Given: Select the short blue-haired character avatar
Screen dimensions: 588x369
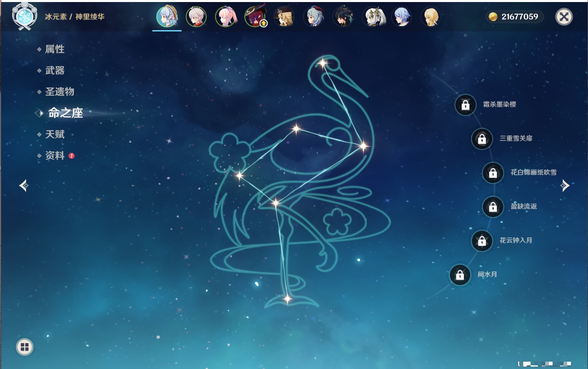Looking at the screenshot, I should click(402, 17).
